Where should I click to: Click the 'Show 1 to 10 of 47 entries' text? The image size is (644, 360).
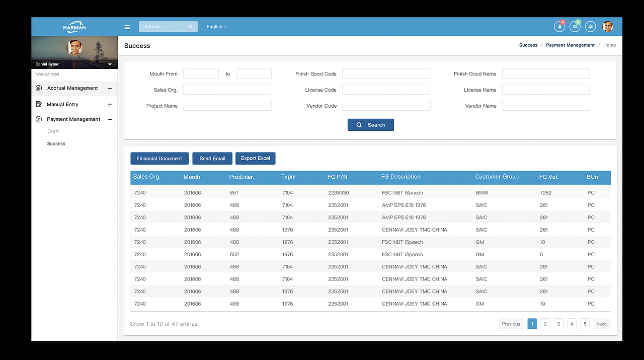pyautogui.click(x=164, y=324)
